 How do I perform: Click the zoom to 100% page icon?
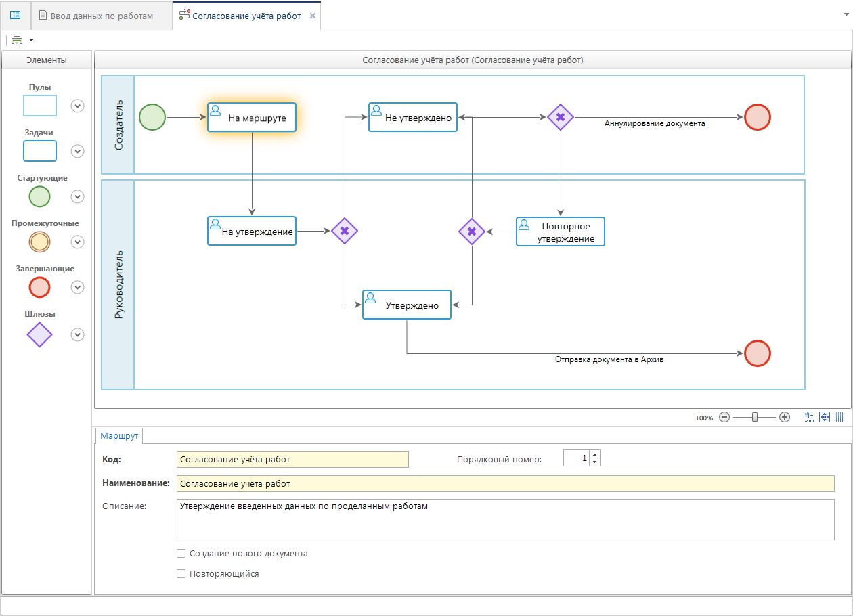[809, 418]
